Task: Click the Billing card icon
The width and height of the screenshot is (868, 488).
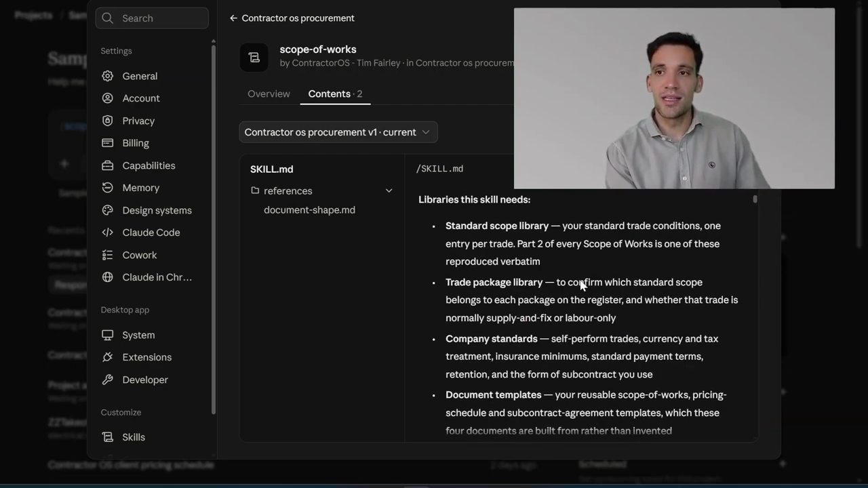Action: pos(107,143)
